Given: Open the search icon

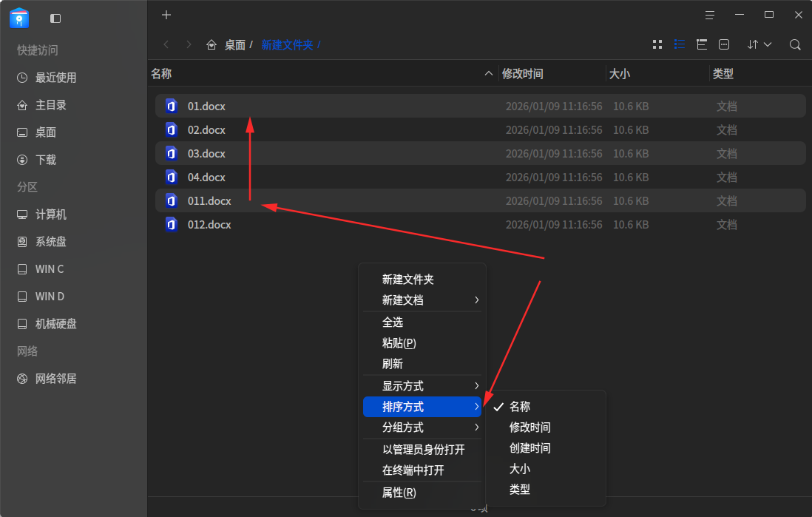Looking at the screenshot, I should point(795,44).
